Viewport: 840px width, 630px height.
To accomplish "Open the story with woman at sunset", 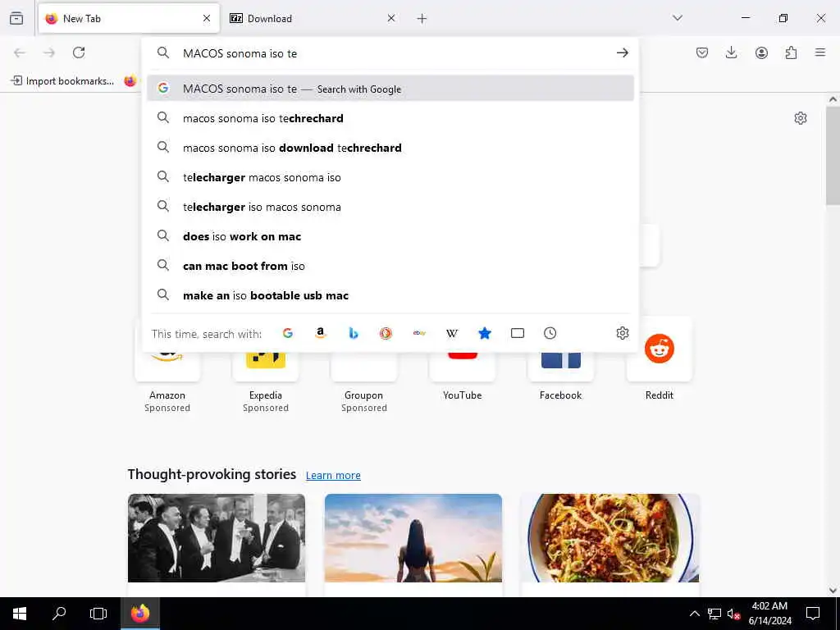I will [413, 538].
